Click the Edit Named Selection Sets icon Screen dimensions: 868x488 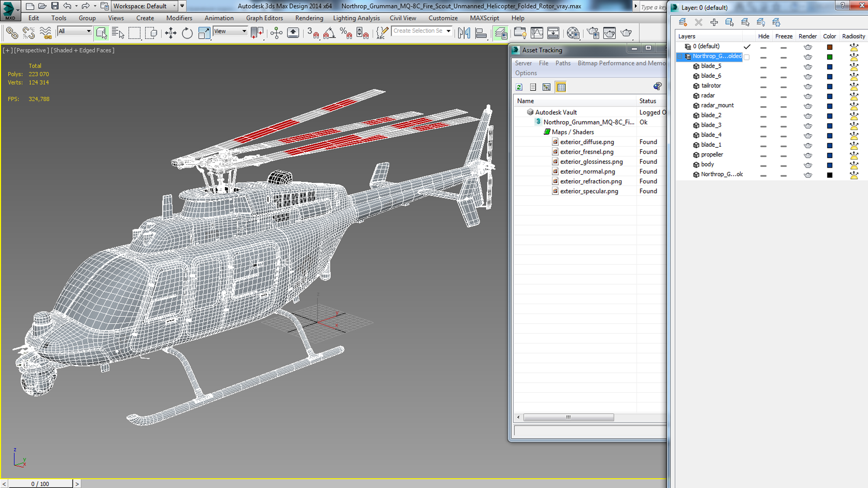(x=382, y=33)
